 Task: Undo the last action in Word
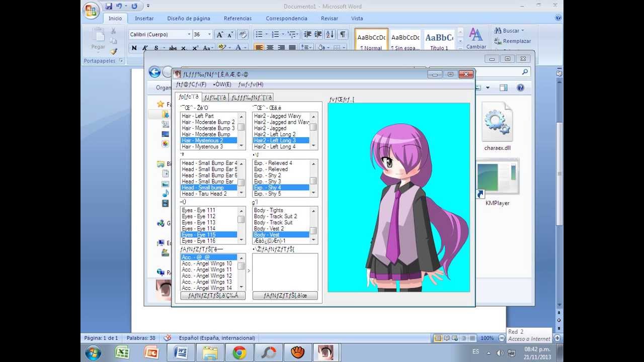coord(119,7)
